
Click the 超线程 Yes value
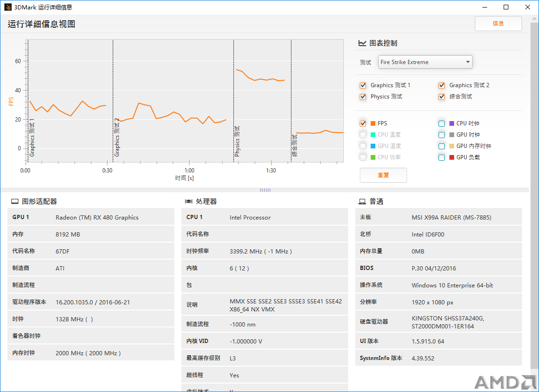[x=234, y=376]
